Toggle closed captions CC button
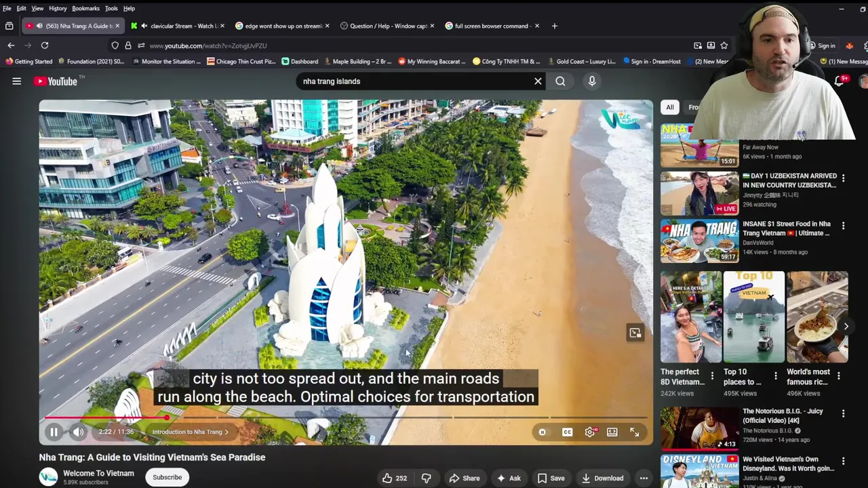Image resolution: width=868 pixels, height=488 pixels. click(567, 432)
